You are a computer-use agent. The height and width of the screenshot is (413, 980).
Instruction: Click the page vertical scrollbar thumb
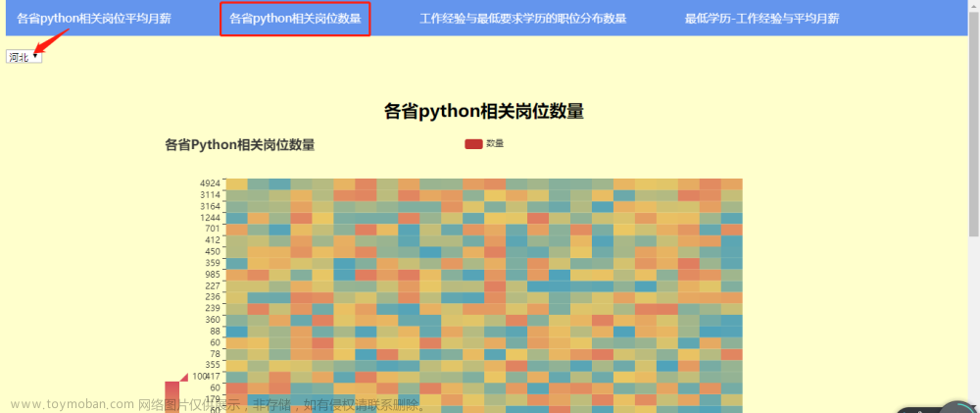click(x=974, y=124)
